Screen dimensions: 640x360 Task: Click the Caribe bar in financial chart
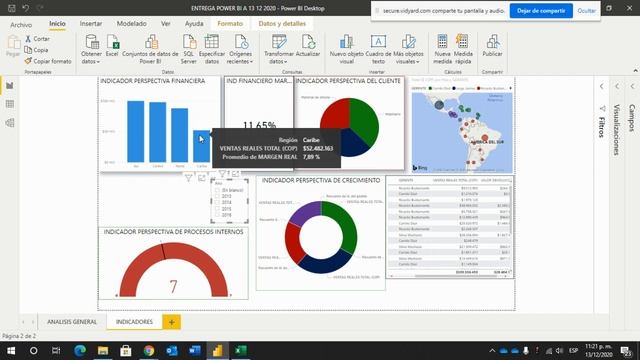click(x=202, y=146)
